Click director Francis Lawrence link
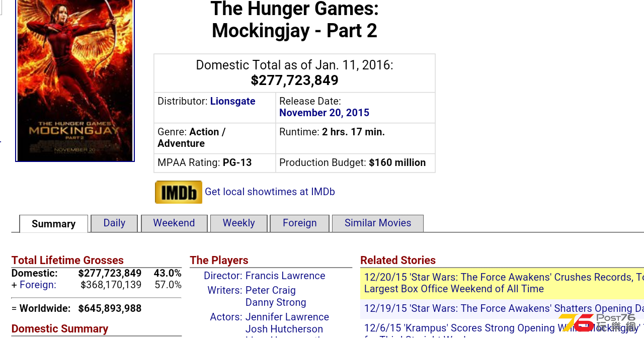644x338 pixels. click(285, 276)
